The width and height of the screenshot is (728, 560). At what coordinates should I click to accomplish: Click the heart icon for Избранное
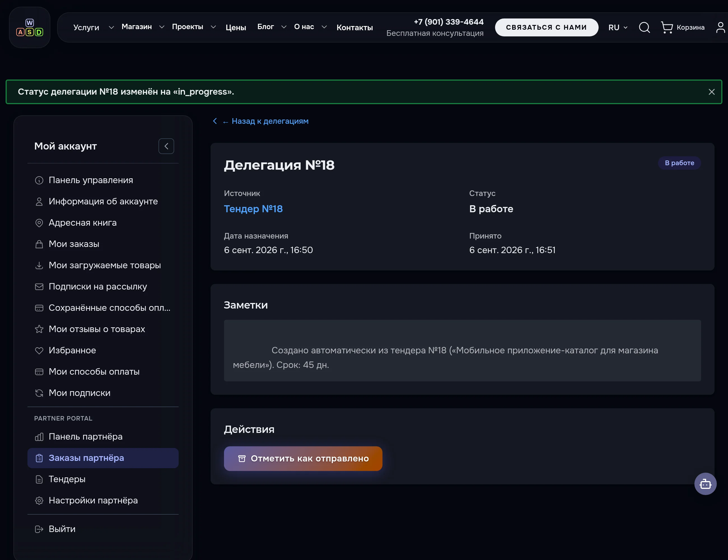pyautogui.click(x=39, y=351)
